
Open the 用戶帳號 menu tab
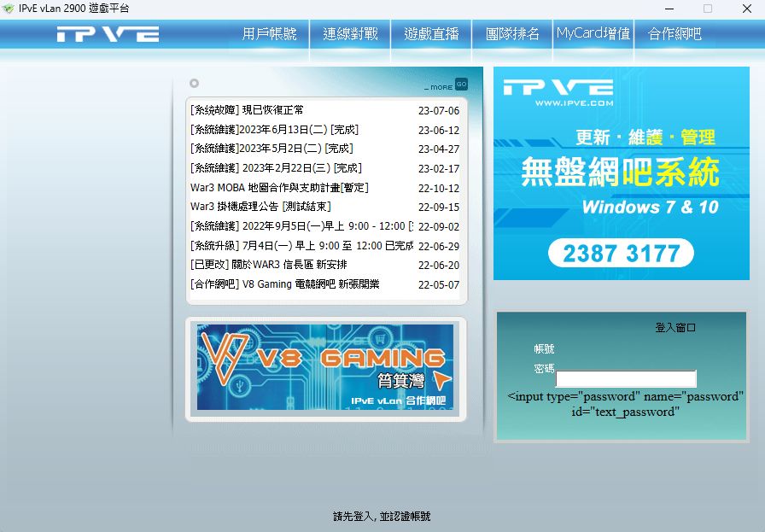269,33
